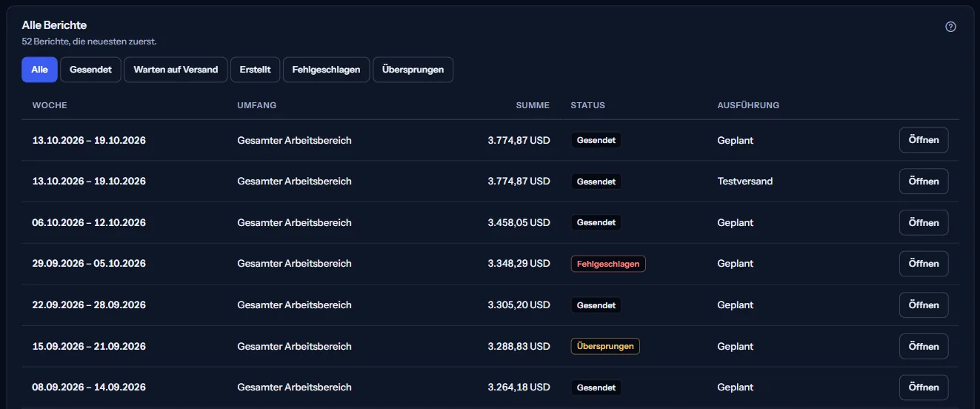The image size is (980, 409).
Task: Click the WOCHE column header
Action: point(50,105)
